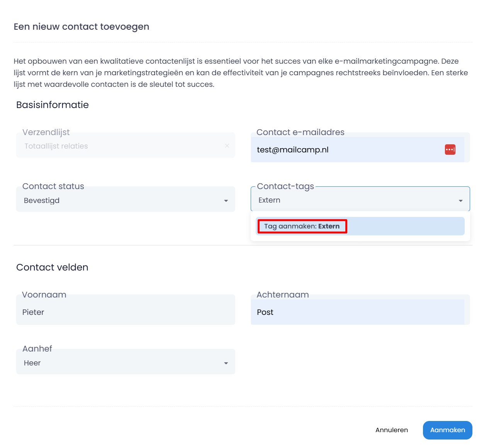Click the 'Contact velden' section heading
The width and height of the screenshot is (484, 448).
pyautogui.click(x=52, y=267)
